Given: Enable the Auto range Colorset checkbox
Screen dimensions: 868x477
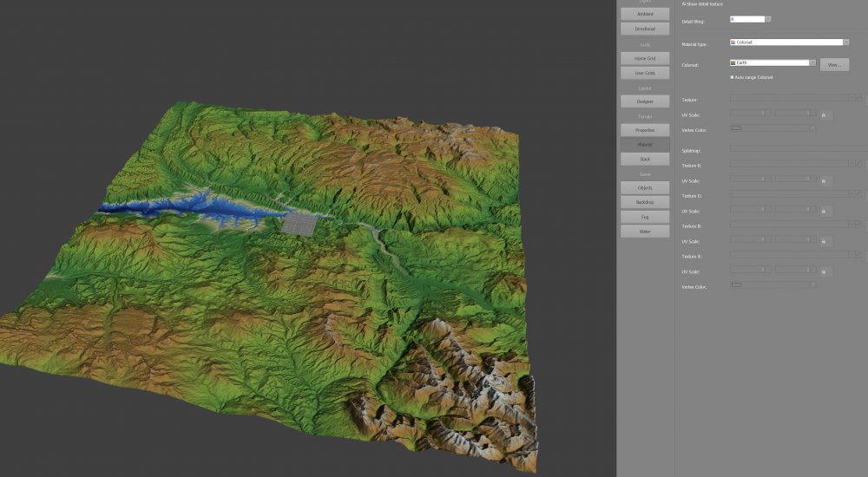Looking at the screenshot, I should pyautogui.click(x=733, y=77).
